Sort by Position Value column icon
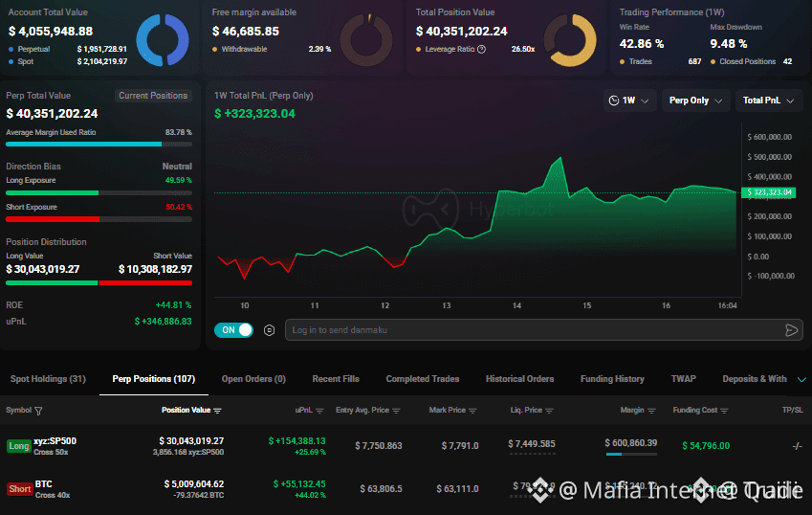Screen dimensions: 812x515 (217, 411)
